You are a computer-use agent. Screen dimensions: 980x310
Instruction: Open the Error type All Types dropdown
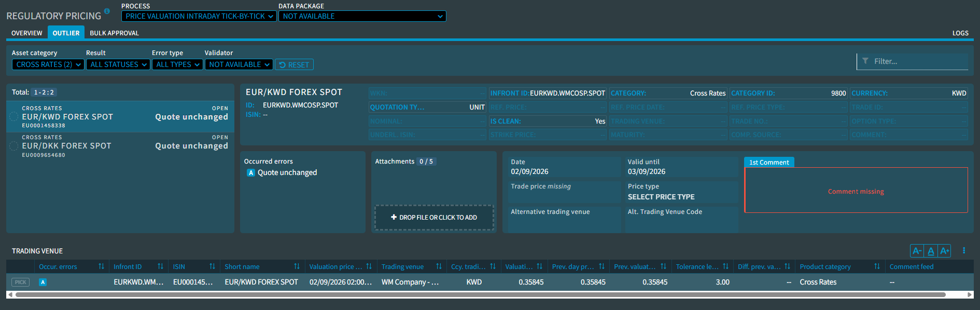177,64
